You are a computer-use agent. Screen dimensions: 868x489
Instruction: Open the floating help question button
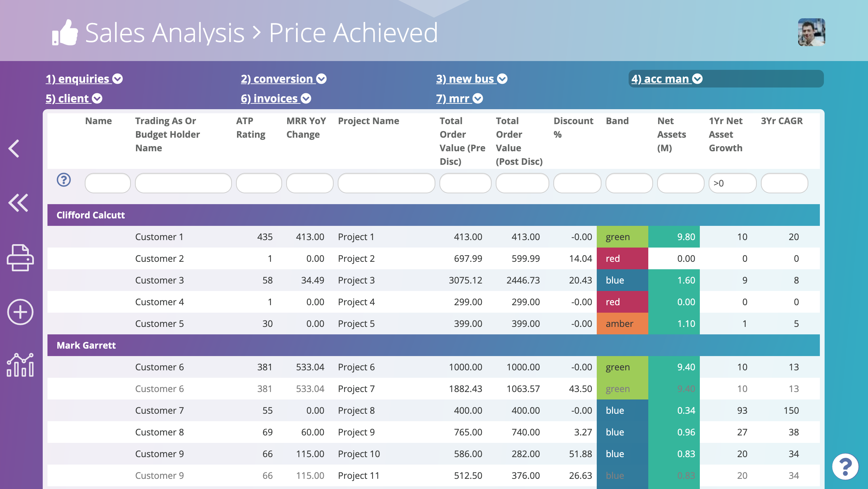(845, 467)
